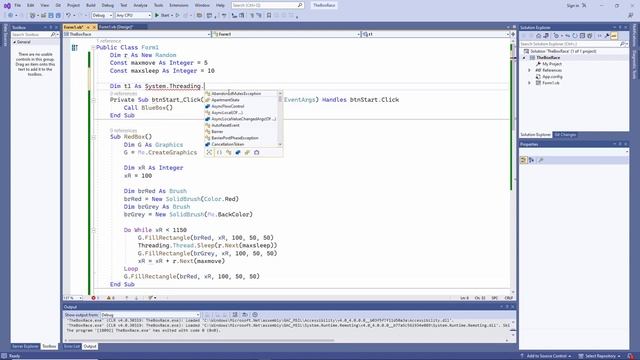Switch to the Error List tab
640x360 pixels.
click(x=72, y=346)
